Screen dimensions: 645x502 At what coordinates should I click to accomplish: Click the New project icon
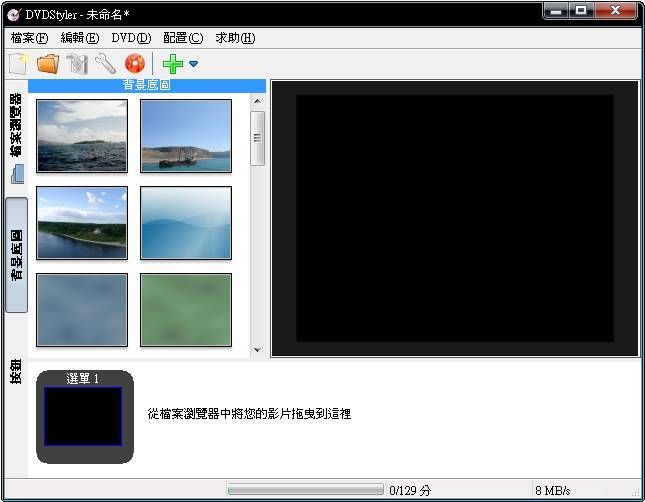tap(18, 64)
